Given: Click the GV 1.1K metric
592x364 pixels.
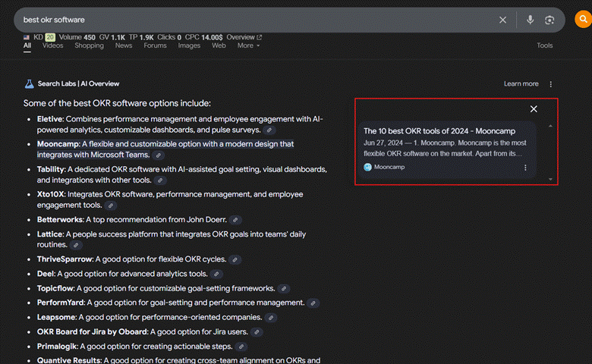Looking at the screenshot, I should 112,37.
